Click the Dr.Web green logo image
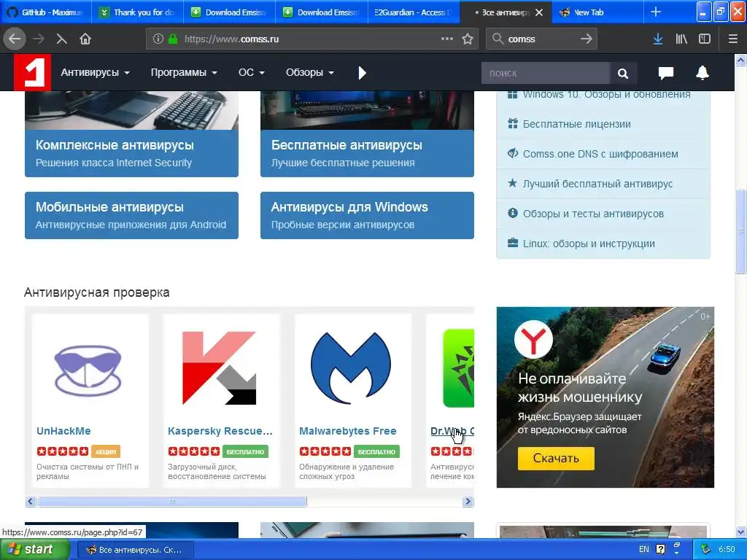 (x=458, y=368)
